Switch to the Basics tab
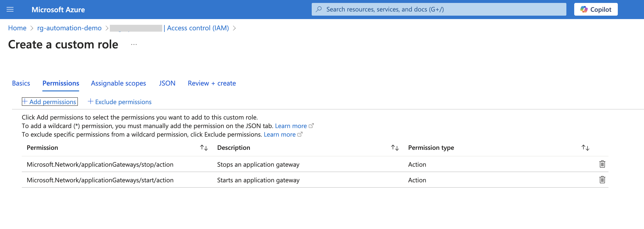The image size is (644, 229). tap(21, 83)
